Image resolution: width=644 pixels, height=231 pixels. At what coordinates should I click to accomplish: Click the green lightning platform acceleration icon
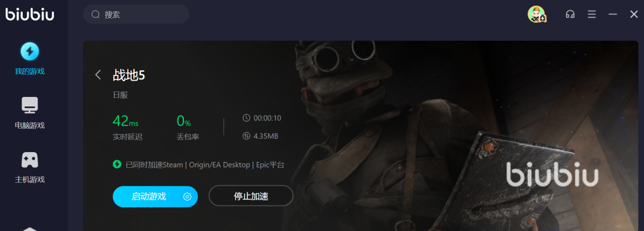pos(117,164)
